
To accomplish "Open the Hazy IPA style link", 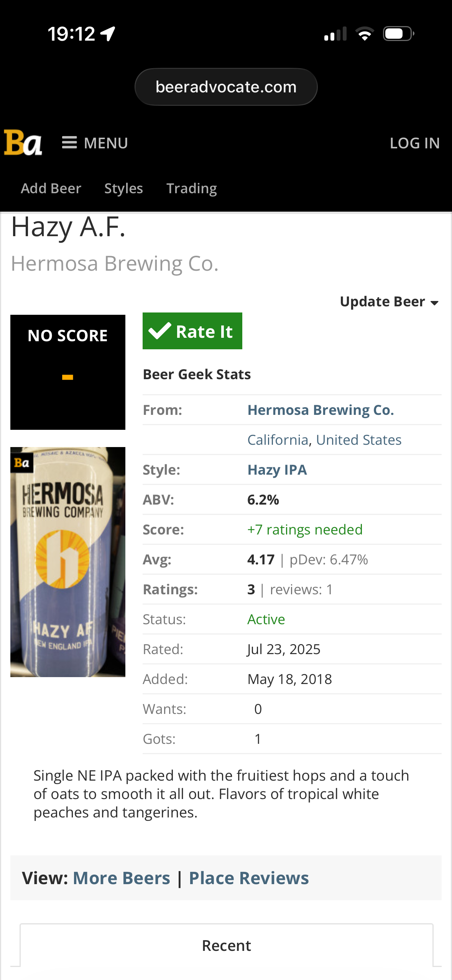I will point(277,470).
